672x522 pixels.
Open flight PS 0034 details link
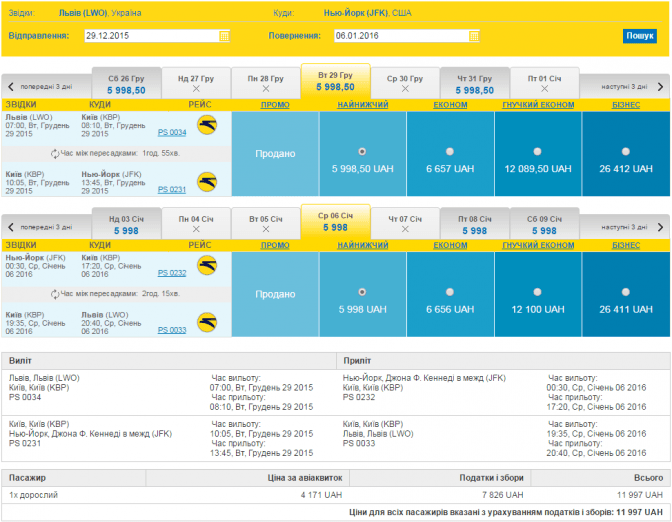(172, 132)
